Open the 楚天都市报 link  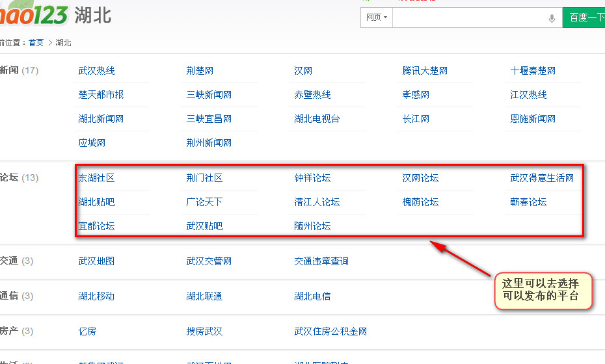[x=101, y=95]
